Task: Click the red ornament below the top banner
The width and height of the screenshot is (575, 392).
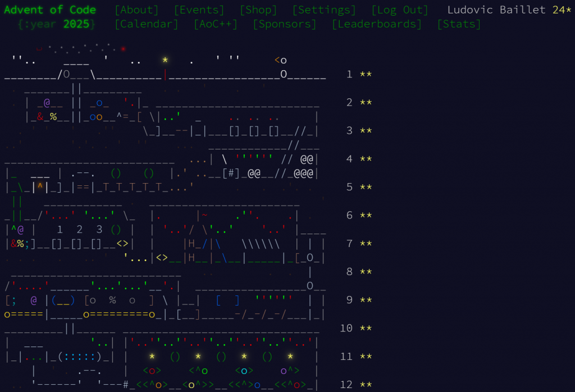Action: click(123, 49)
